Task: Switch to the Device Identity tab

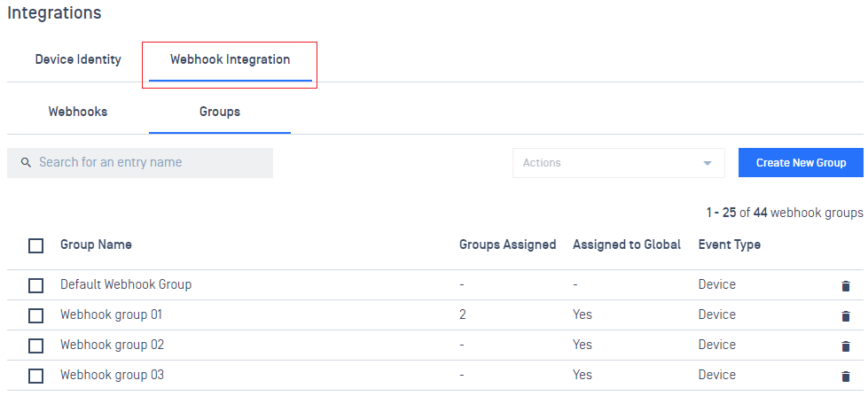Action: [78, 59]
